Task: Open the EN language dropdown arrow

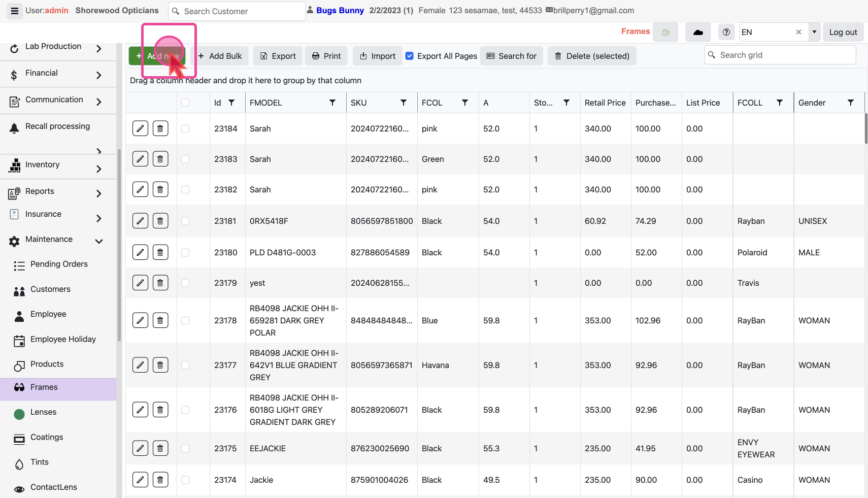Action: coord(814,32)
